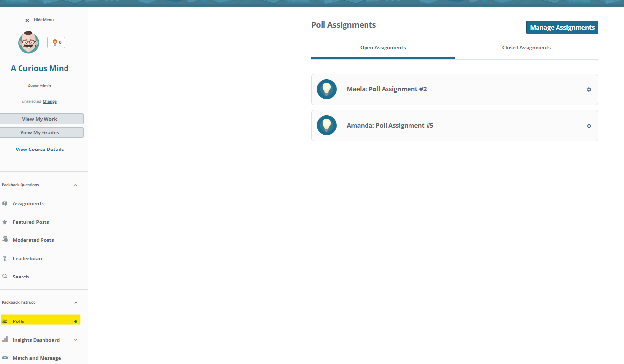The height and width of the screenshot is (364, 624).
Task: Click the Moderated Posts hand icon
Action: (x=5, y=240)
